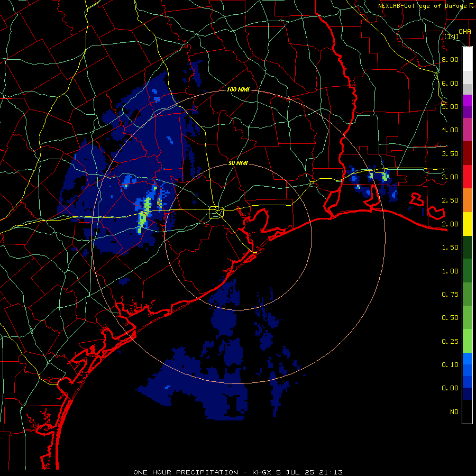The width and height of the screenshot is (476, 476).
Task: Select the 4.00 legend value
Action: pos(450,130)
